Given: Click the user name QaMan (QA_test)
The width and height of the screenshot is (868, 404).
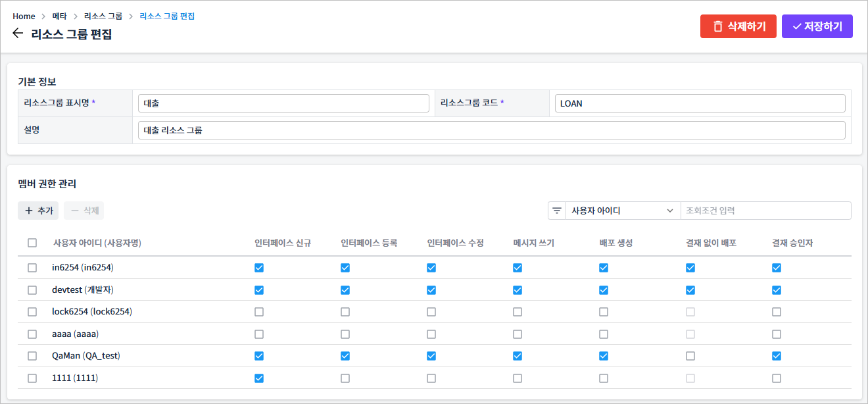Looking at the screenshot, I should coord(86,356).
